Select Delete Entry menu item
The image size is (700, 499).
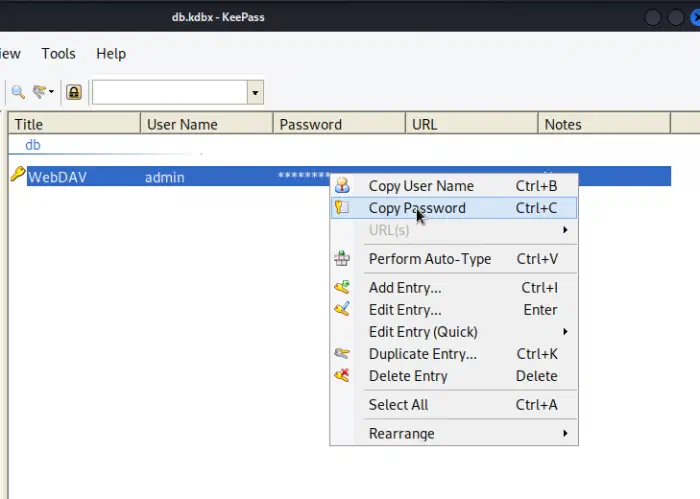[454, 376]
